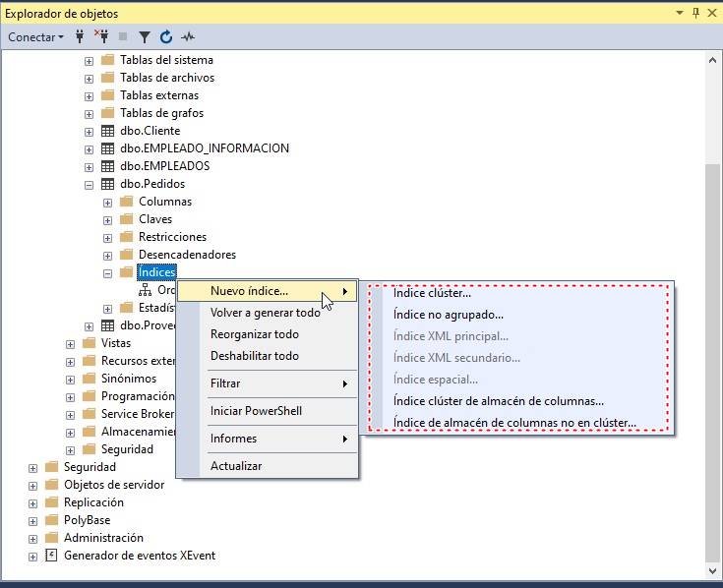Open the Filtrar submenu
The image size is (723, 588).
[x=267, y=383]
